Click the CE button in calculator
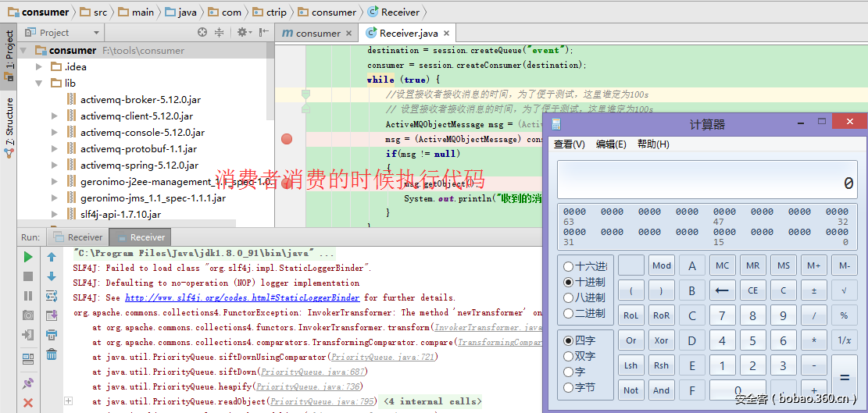Viewport: 868px width, 413px height. click(x=752, y=290)
